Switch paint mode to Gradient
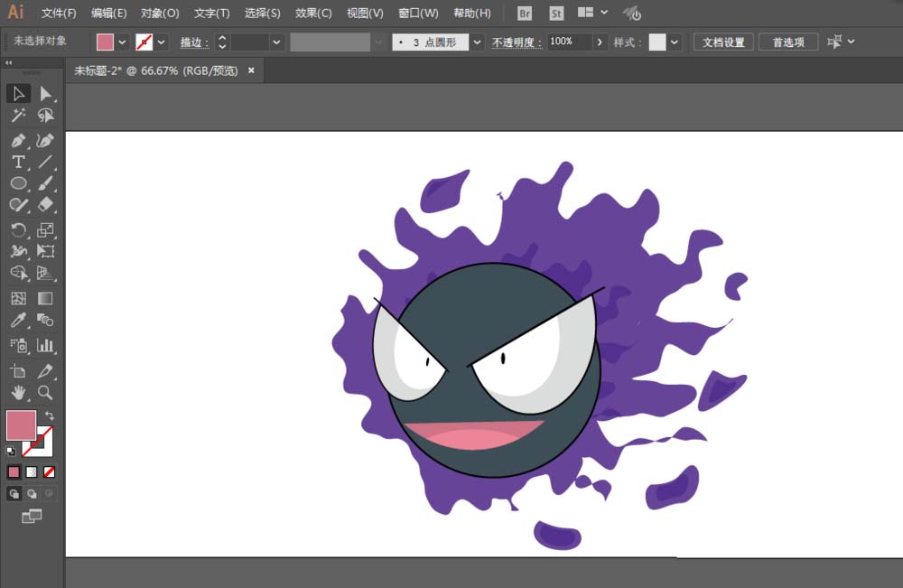Image resolution: width=903 pixels, height=588 pixels. (32, 471)
